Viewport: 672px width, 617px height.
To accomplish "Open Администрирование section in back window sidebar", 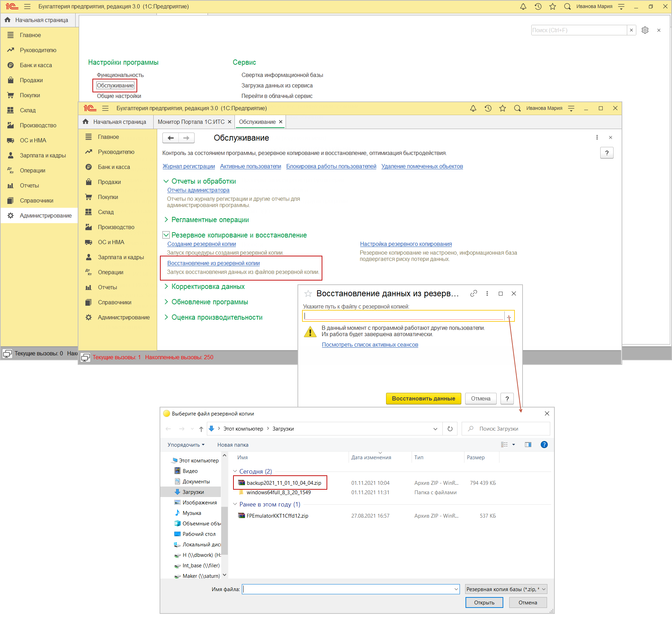I will (x=40, y=215).
